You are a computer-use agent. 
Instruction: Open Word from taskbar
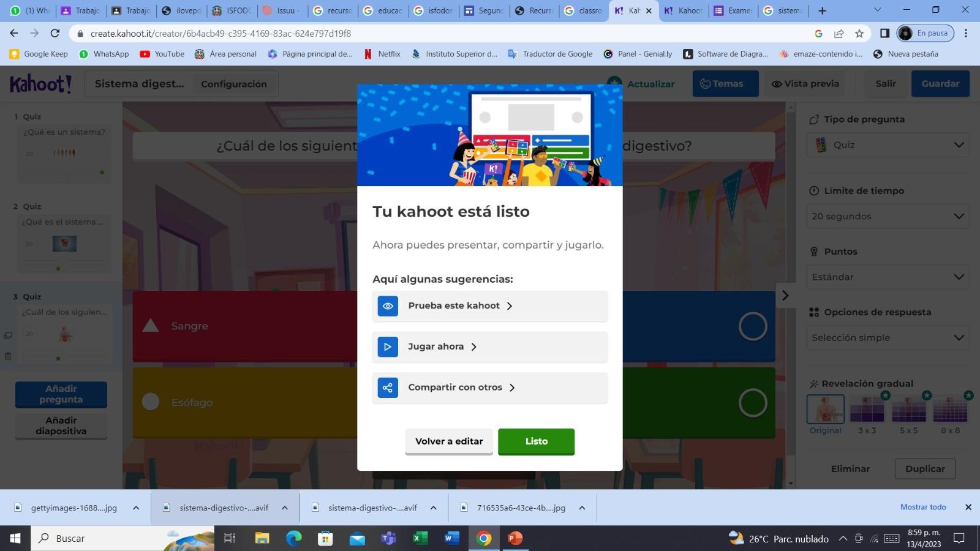pos(451,538)
